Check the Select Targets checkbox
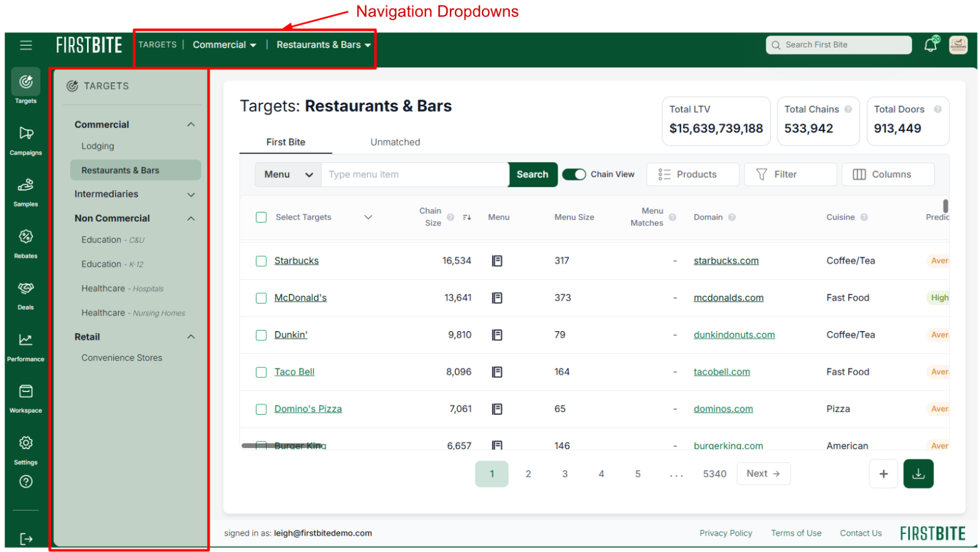The height and width of the screenshot is (552, 980). [x=261, y=218]
